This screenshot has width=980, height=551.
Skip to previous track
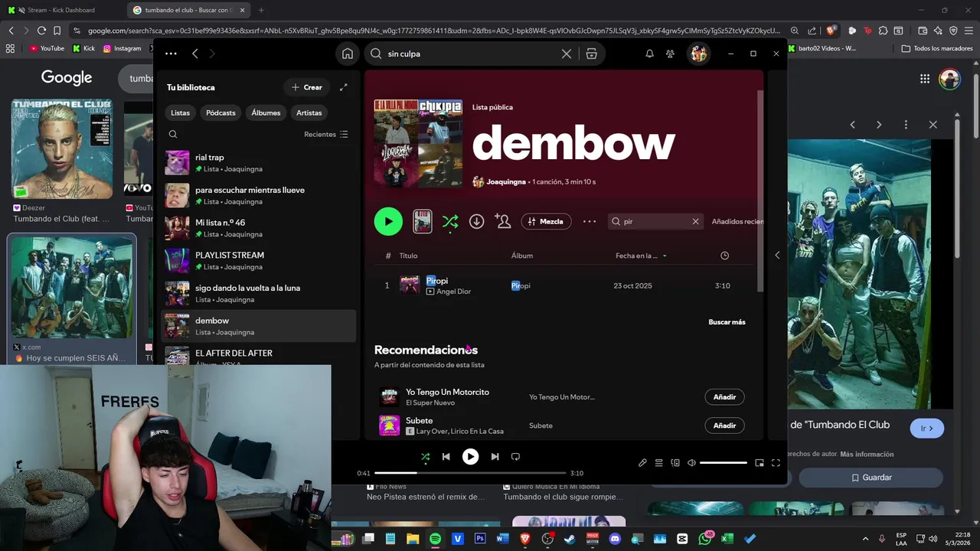[x=446, y=457]
